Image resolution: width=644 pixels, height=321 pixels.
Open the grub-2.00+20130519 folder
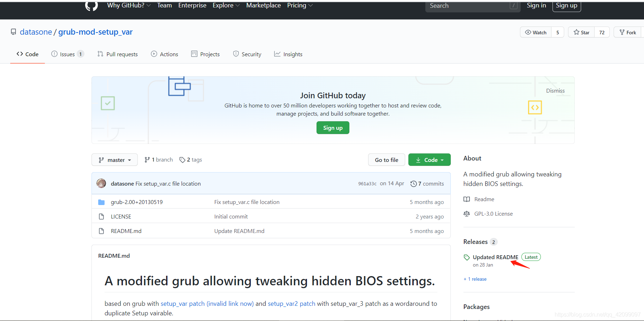[137, 202]
